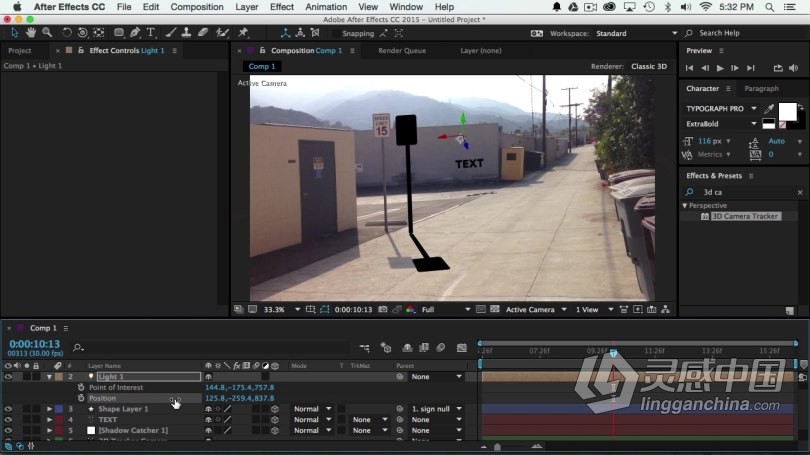Screen dimensions: 810x455
Task: Open Shape Layer 1 parent dropdown
Action: point(437,409)
